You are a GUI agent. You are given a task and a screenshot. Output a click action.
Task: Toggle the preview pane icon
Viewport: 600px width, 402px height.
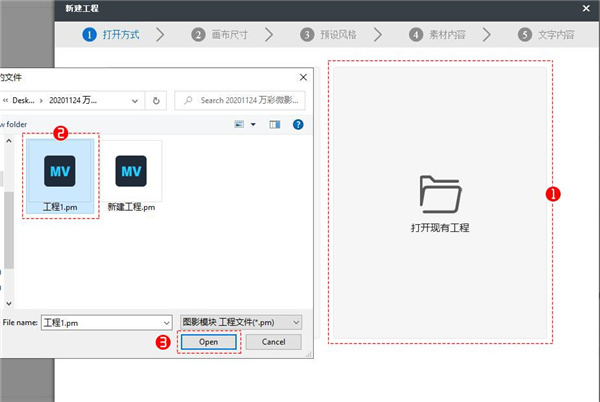point(275,124)
